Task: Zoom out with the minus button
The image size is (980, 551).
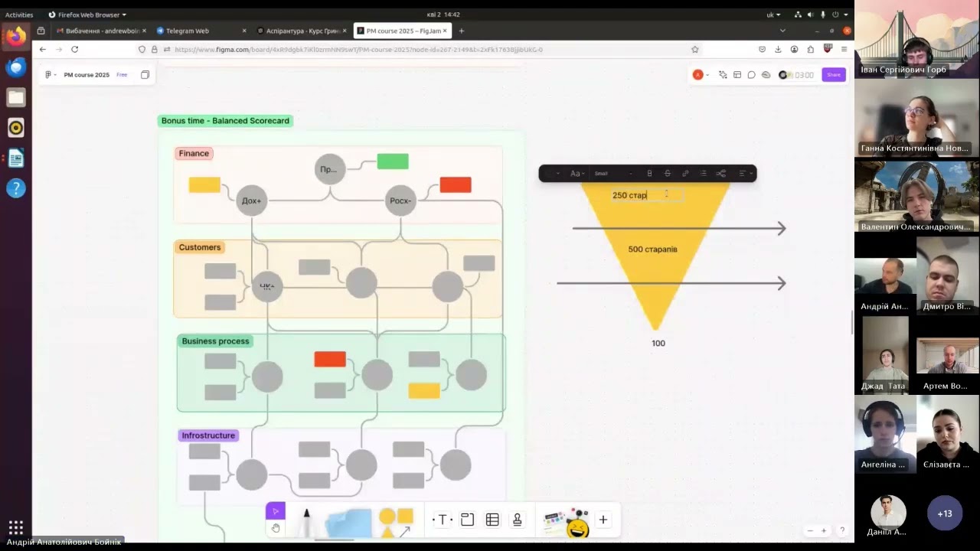Action: (x=810, y=530)
